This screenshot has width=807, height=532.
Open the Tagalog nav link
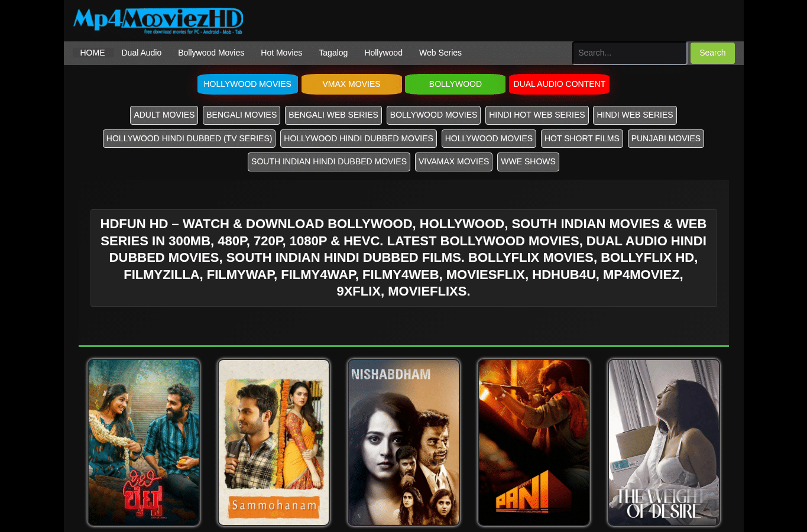coord(333,53)
